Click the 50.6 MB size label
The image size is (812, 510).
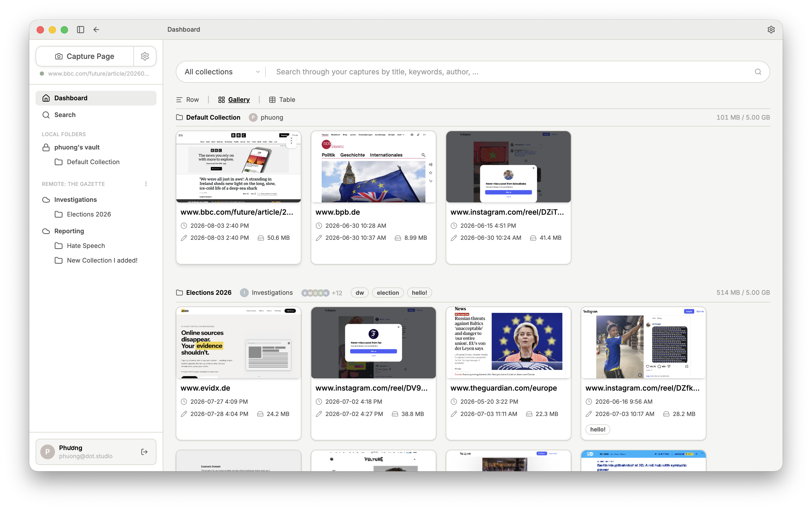pyautogui.click(x=278, y=238)
